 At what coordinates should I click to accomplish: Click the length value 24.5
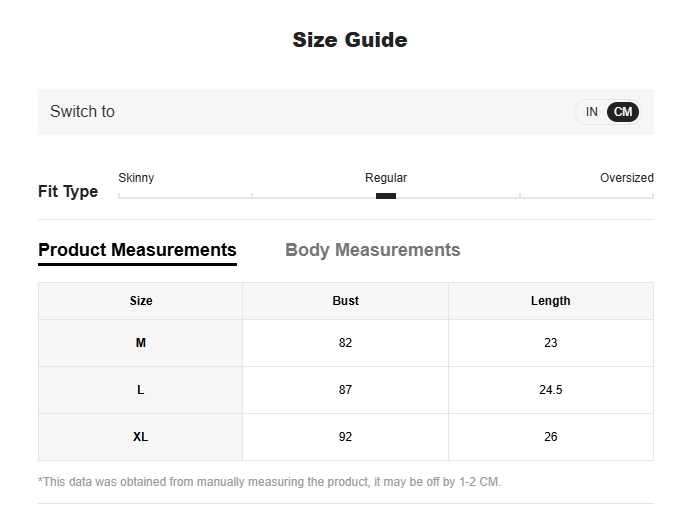(x=550, y=390)
